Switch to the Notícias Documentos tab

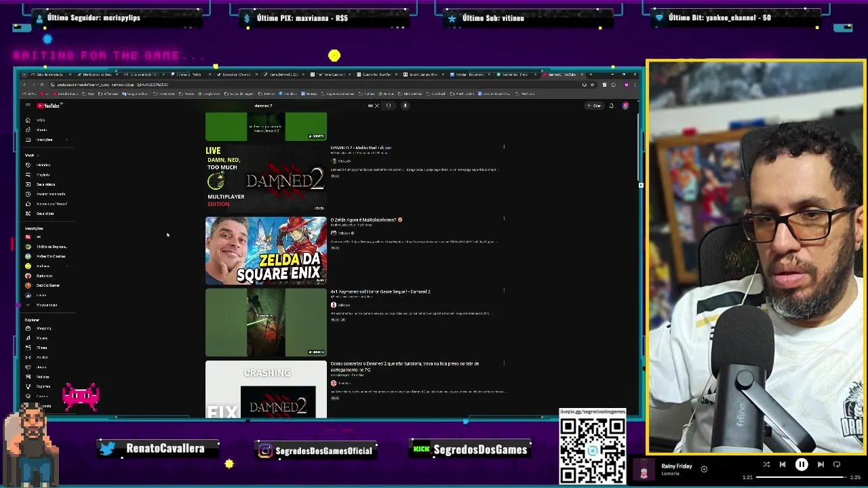470,75
